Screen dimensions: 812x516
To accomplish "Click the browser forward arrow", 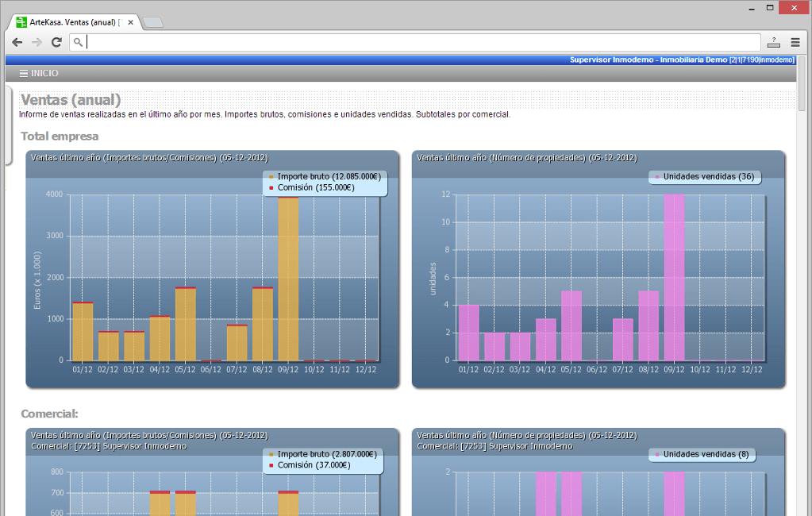I will pos(37,42).
